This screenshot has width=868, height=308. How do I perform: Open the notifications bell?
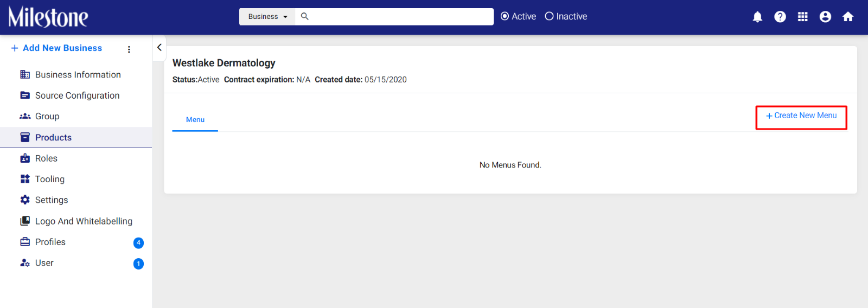757,17
